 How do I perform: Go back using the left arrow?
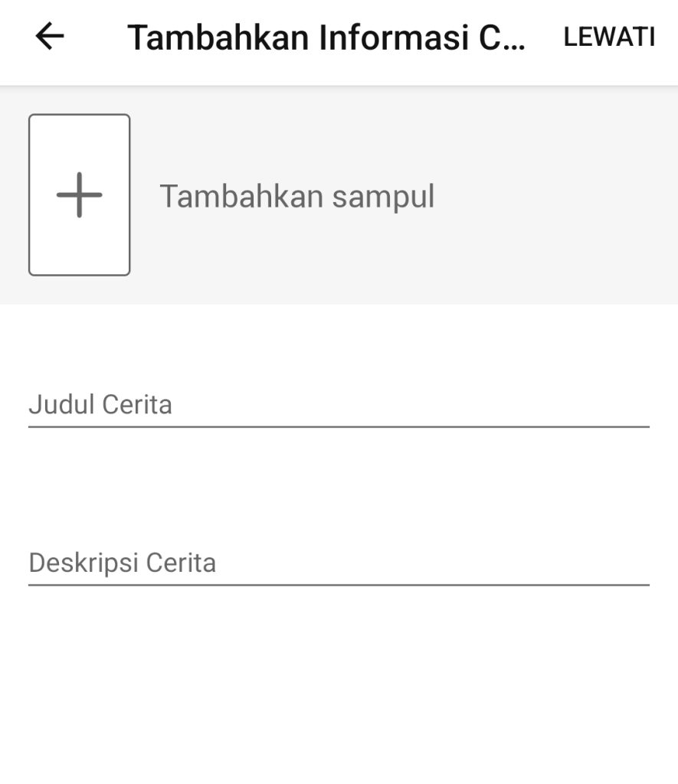pos(50,37)
